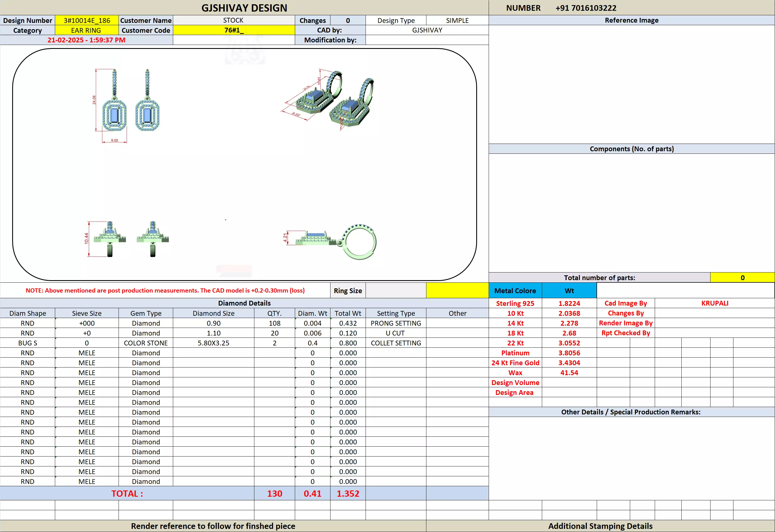775x532 pixels.
Task: Select the Ring Size value cell
Action: pyautogui.click(x=396, y=290)
